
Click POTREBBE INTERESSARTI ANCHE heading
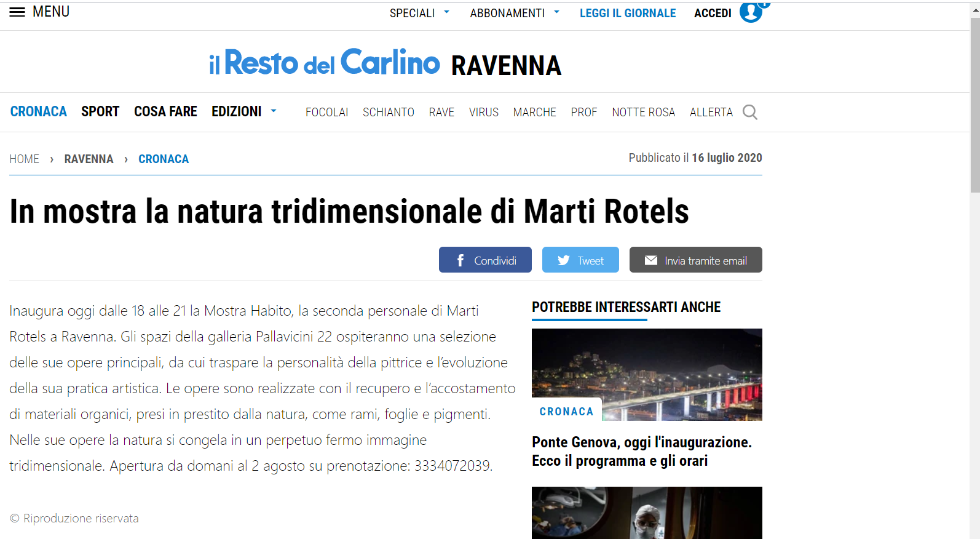tap(626, 307)
